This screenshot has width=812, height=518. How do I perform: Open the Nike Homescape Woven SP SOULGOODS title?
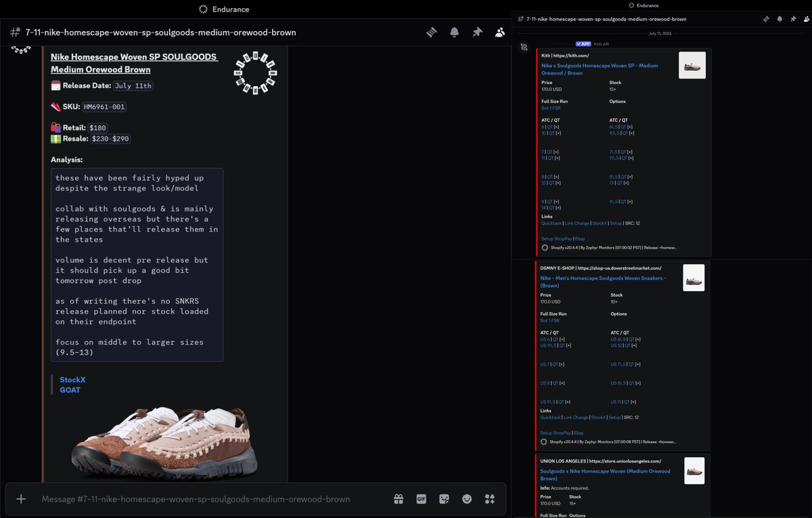coord(134,63)
